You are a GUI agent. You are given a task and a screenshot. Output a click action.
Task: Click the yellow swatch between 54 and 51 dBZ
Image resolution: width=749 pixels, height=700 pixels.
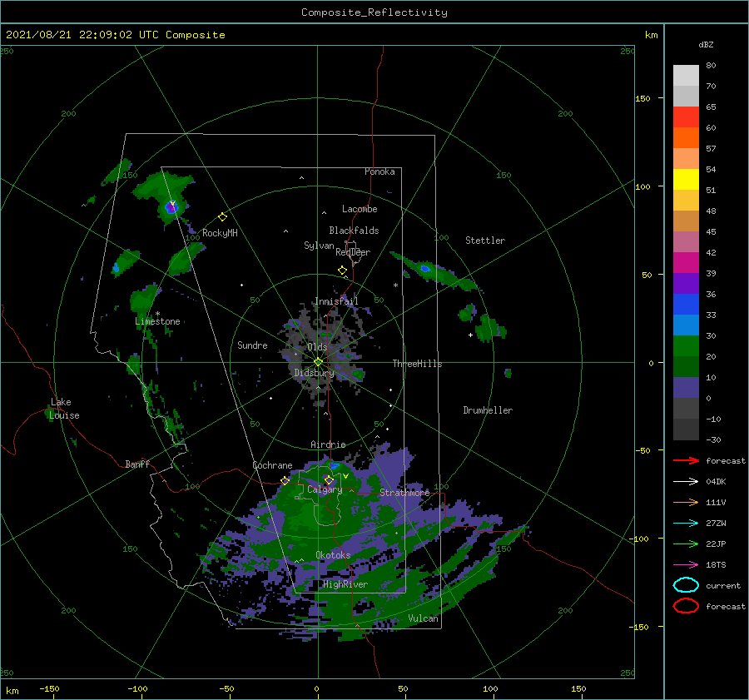tap(686, 180)
